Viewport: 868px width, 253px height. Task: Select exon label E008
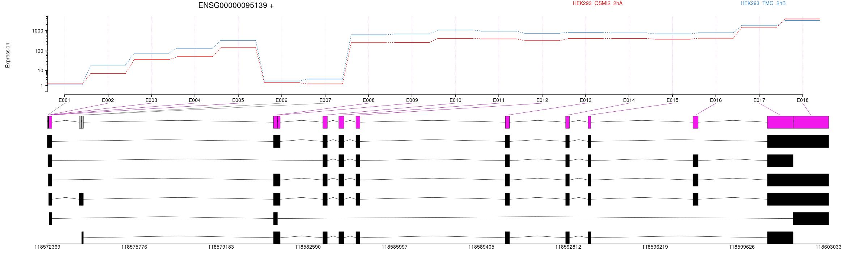point(369,100)
